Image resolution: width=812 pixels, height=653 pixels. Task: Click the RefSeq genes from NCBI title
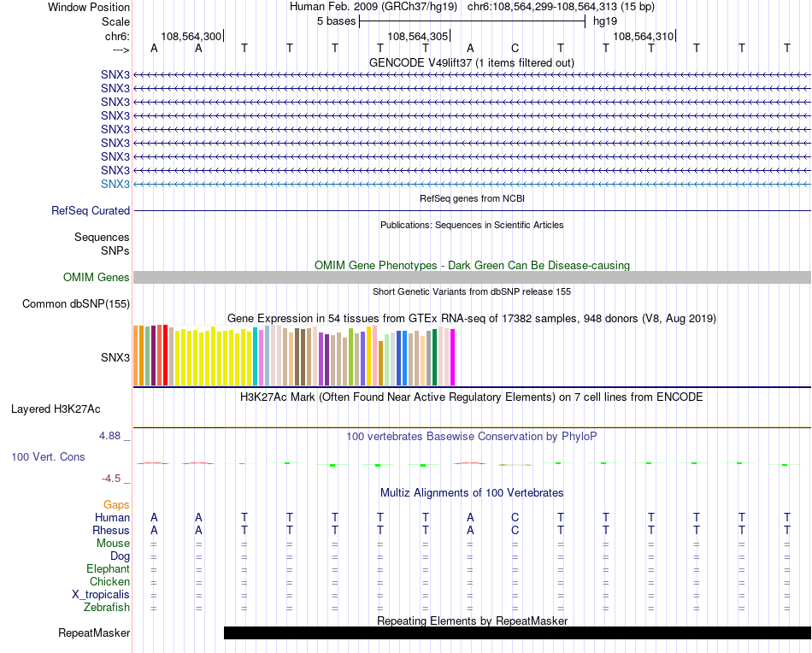point(473,198)
